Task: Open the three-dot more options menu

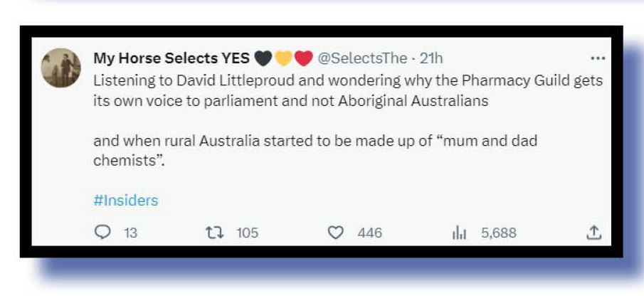Action: point(596,58)
